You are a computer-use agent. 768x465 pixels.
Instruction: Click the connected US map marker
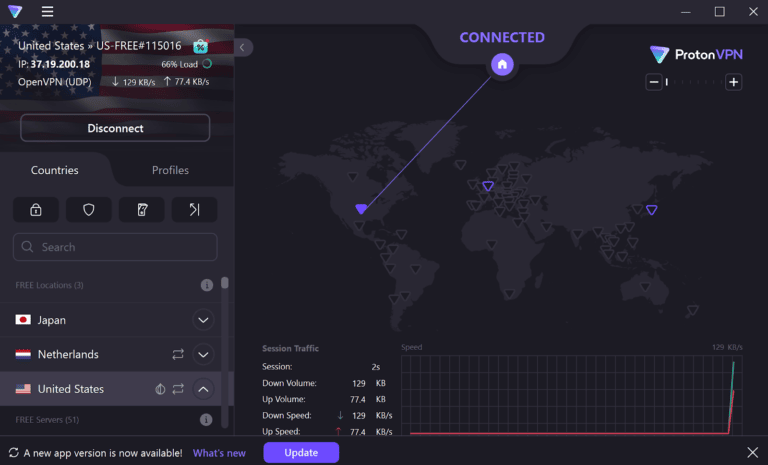pos(361,209)
